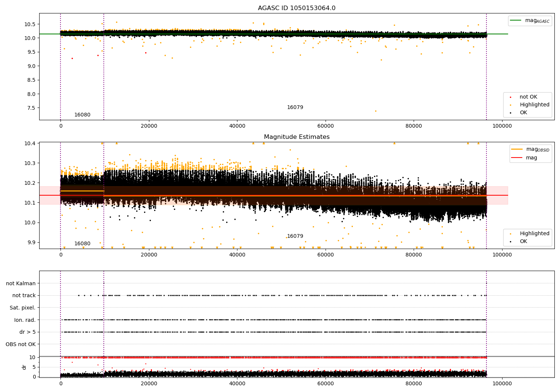560x392 pixels.
Task: Click the 'Sat. pixel.' row label
Action: (x=23, y=308)
